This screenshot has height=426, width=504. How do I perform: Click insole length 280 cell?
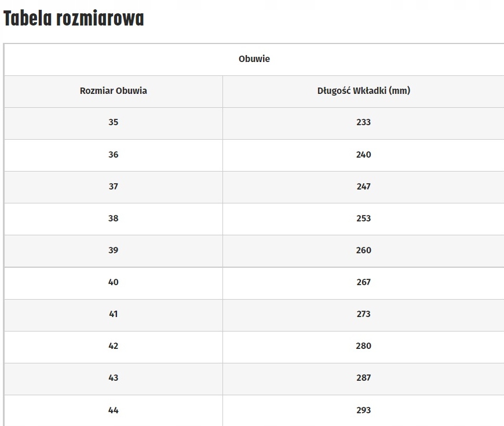click(363, 346)
